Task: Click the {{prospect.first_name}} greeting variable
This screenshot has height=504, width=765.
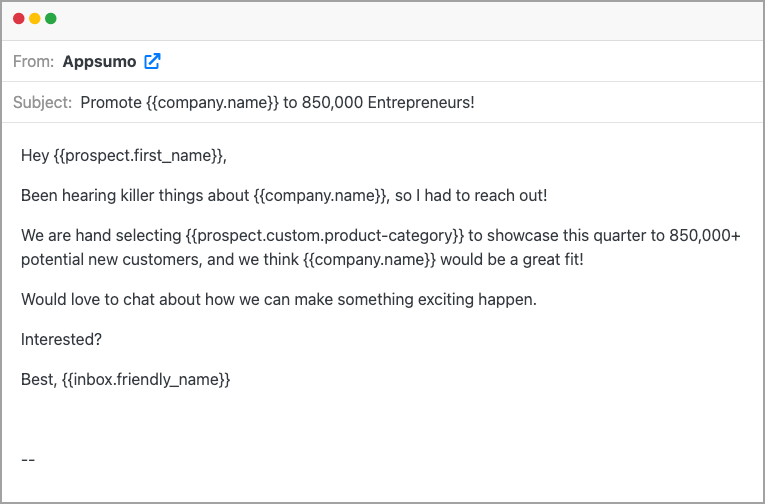Action: (140, 155)
